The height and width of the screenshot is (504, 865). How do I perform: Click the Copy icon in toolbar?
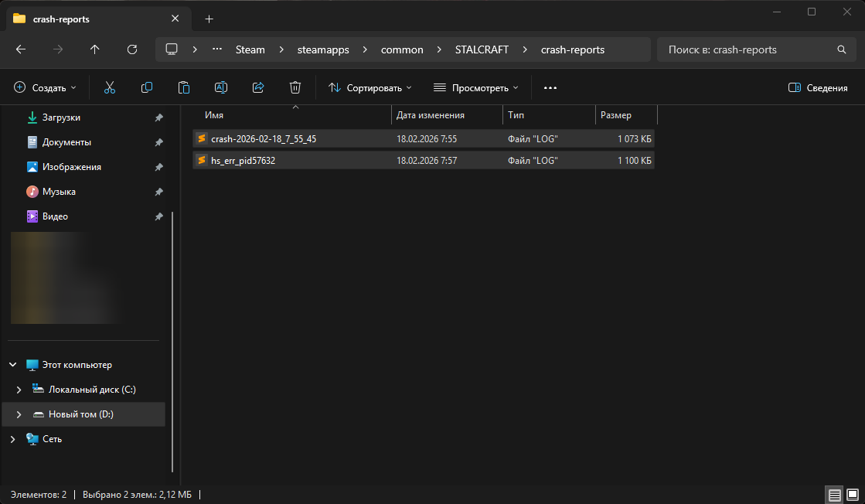click(146, 88)
